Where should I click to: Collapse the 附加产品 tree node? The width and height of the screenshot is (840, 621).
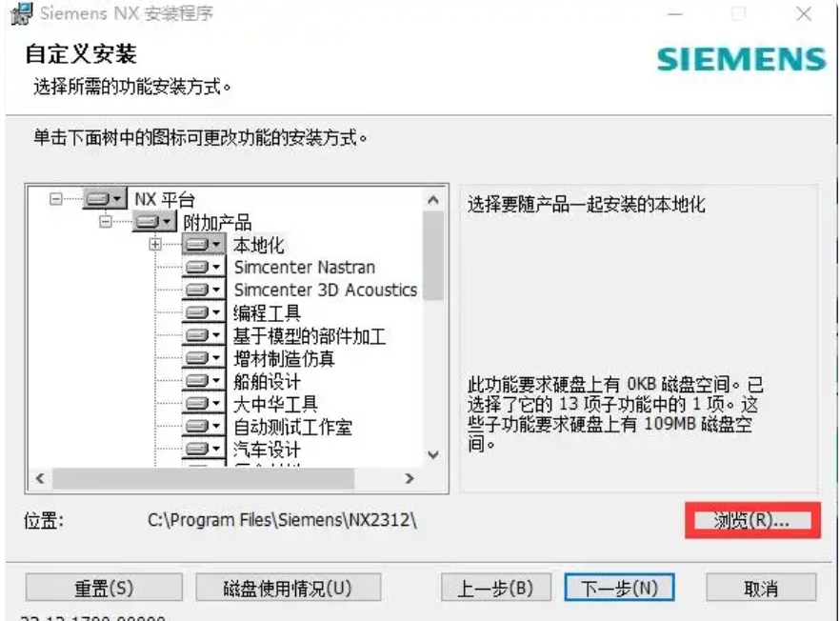point(105,222)
